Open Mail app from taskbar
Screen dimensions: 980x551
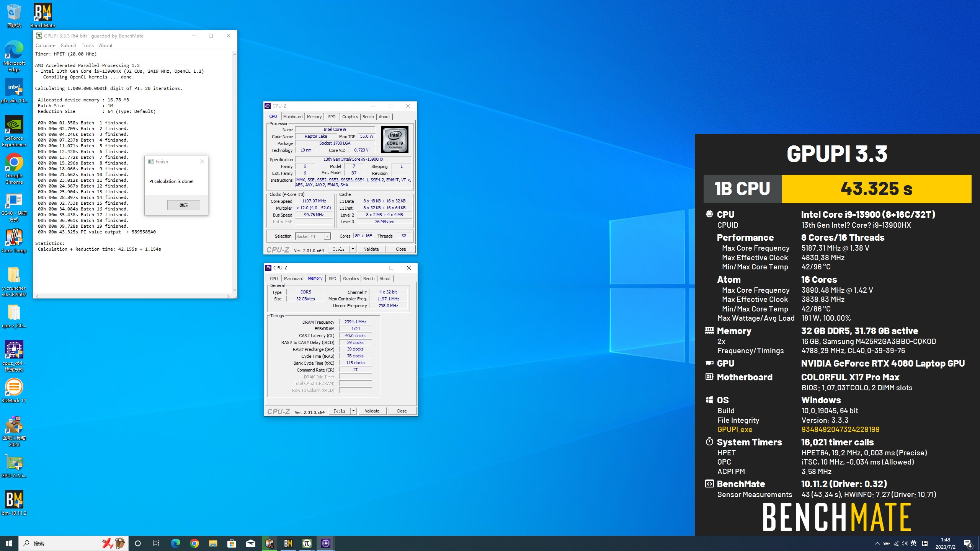250,543
